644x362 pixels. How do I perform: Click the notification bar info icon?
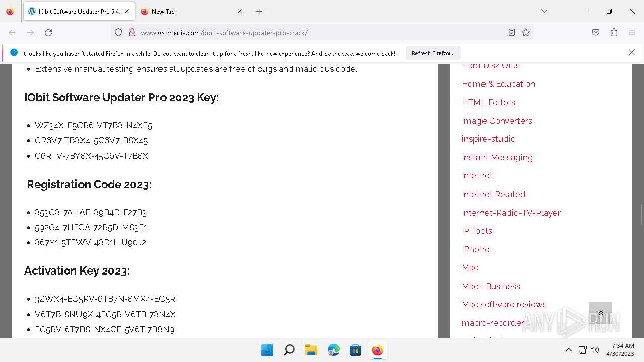[14, 52]
